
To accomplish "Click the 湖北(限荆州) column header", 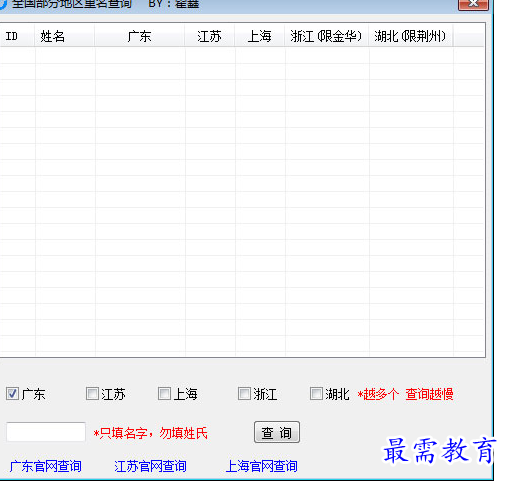I will pyautogui.click(x=411, y=36).
